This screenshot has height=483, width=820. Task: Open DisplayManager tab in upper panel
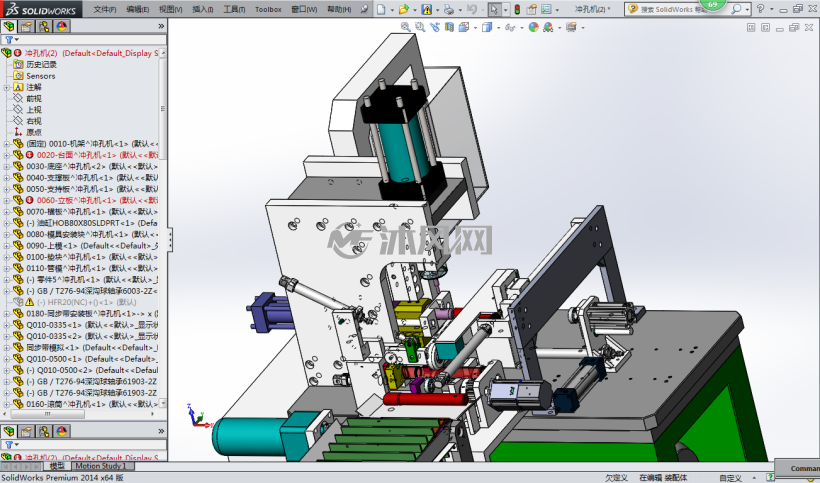pyautogui.click(x=62, y=26)
